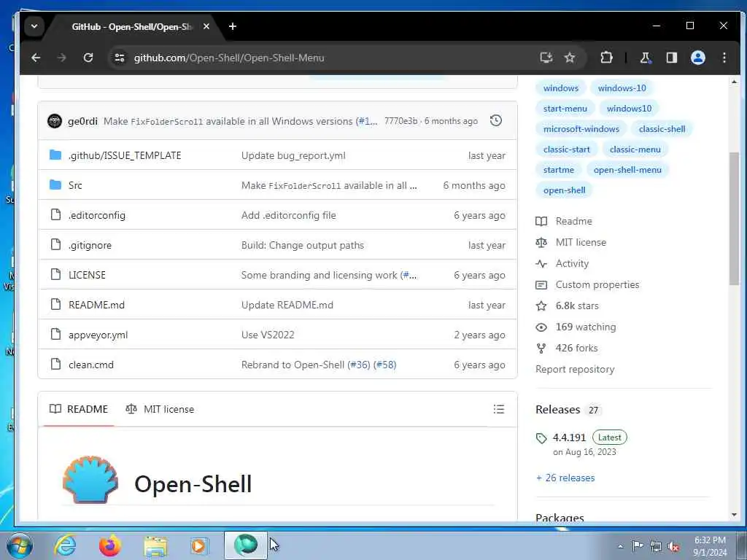Open the LICENSE file
This screenshot has width=747, height=560.
pos(88,275)
